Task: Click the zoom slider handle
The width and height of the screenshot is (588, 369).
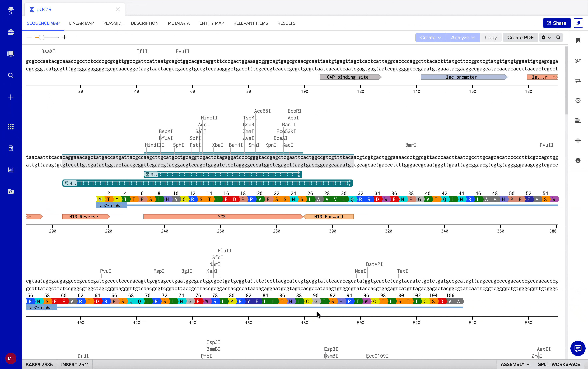Action: (42, 37)
